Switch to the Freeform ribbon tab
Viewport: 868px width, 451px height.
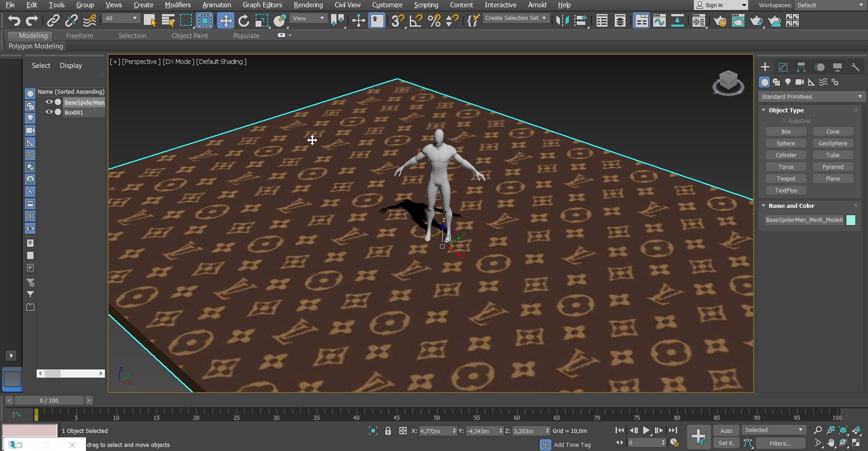click(79, 35)
